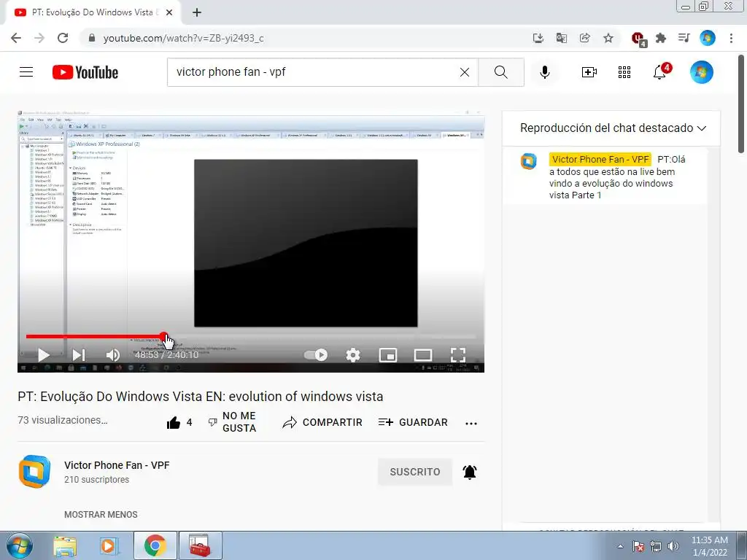Play the video

44,355
